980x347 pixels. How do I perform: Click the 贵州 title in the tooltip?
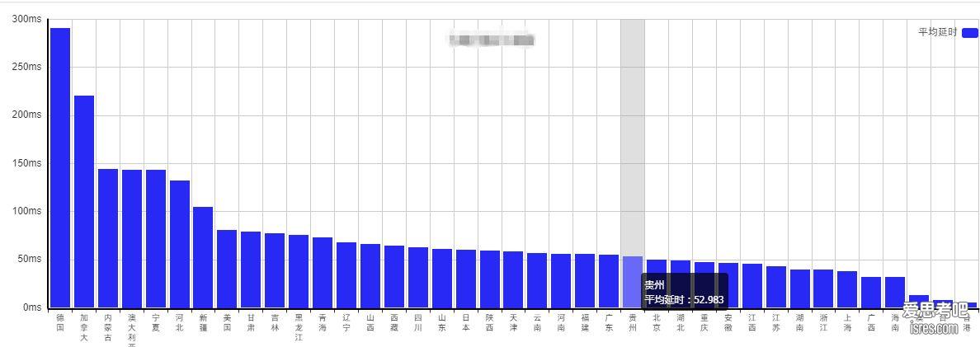653,287
